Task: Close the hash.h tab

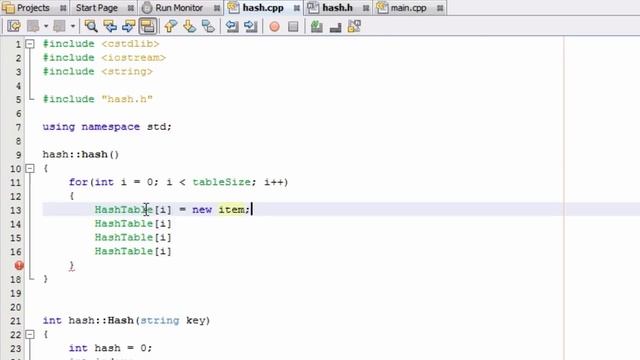Action: tap(366, 8)
